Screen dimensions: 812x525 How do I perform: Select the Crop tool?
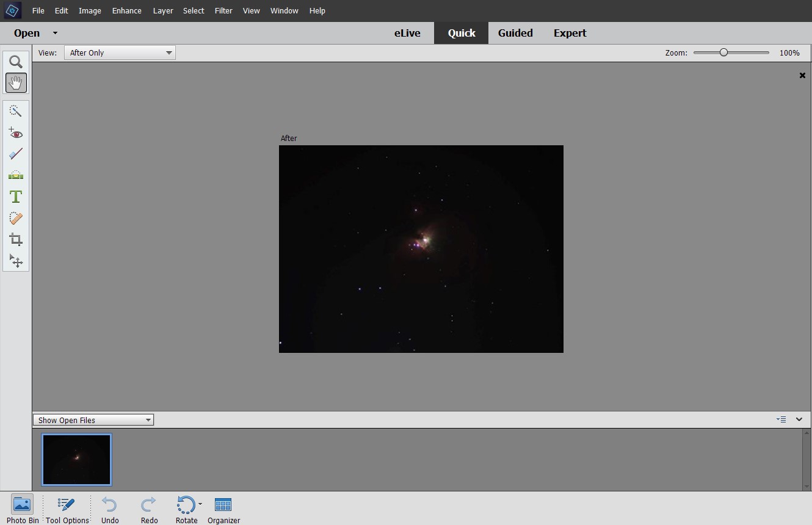[16, 239]
